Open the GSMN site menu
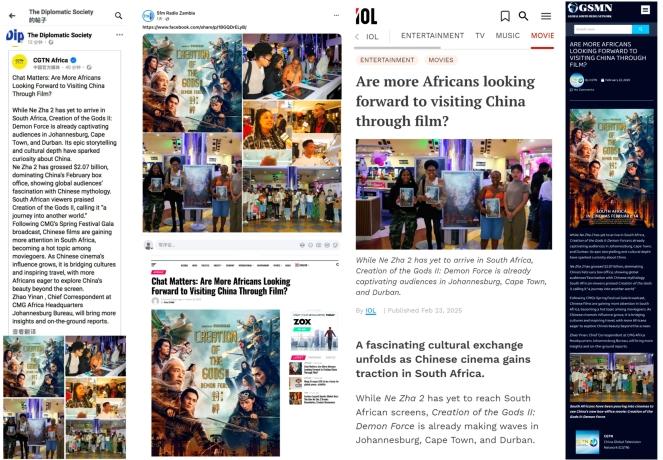This screenshot has height=460, width=663. click(x=645, y=9)
